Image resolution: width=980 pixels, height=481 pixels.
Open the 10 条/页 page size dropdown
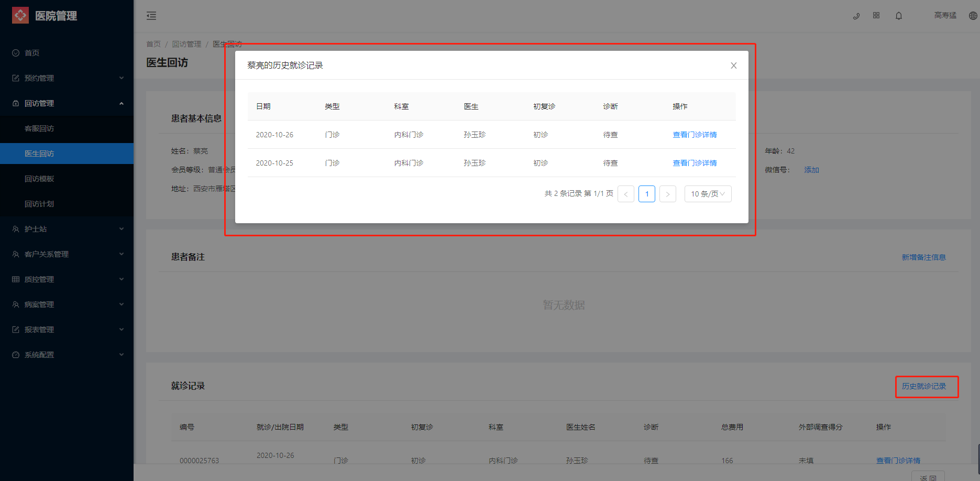tap(708, 194)
